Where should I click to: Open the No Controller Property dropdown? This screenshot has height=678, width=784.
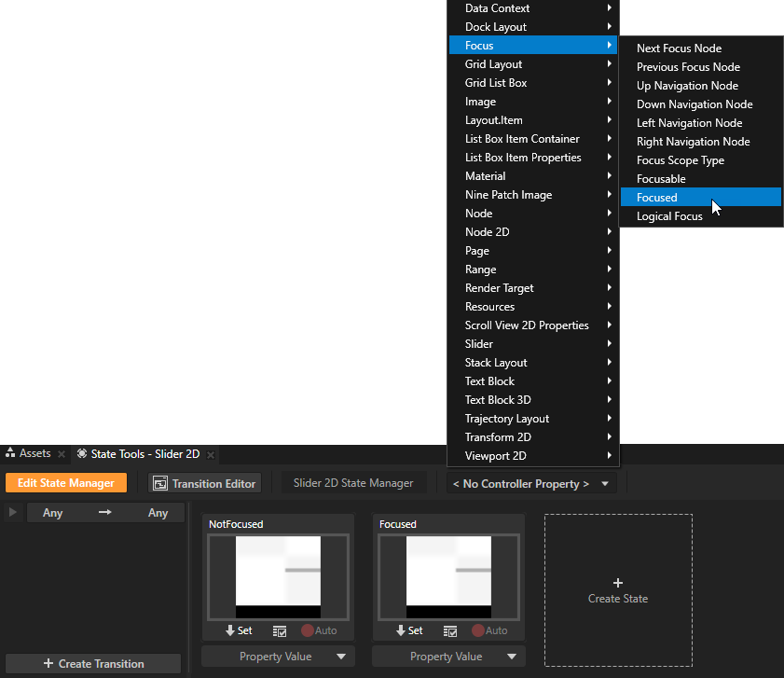point(530,483)
